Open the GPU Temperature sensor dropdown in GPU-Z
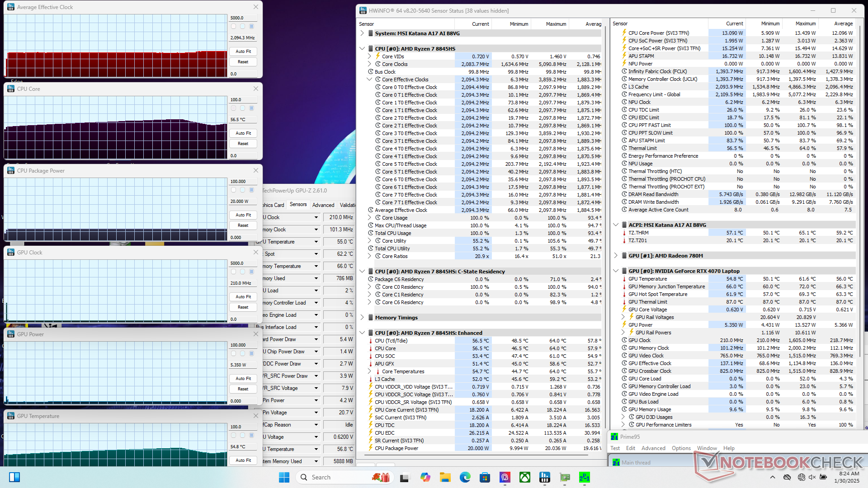Image resolution: width=868 pixels, height=488 pixels. pos(316,242)
